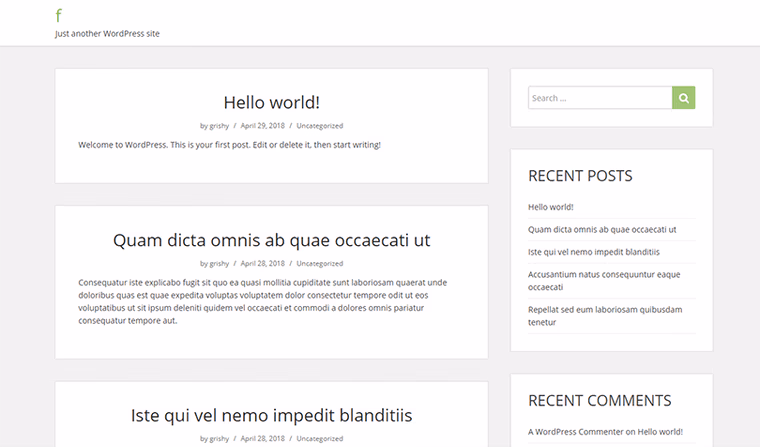
Task: Open 'Quam dicta omnis ab quae occaecati ut' post title
Action: click(x=271, y=240)
